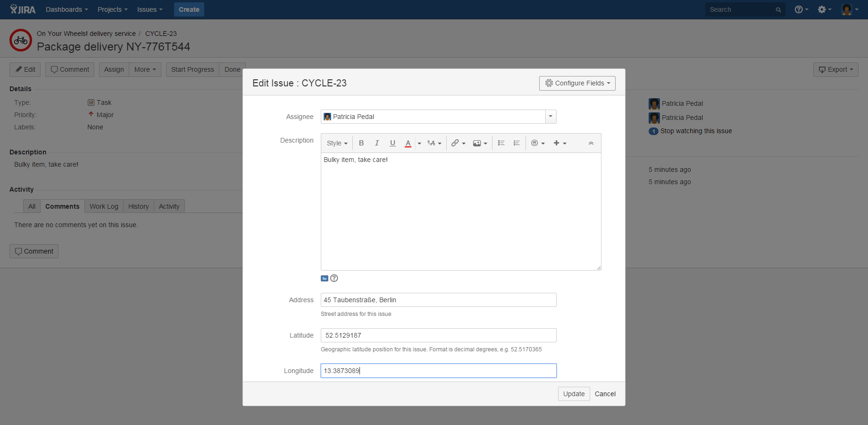This screenshot has height=425, width=868.
Task: Open the text color tool
Action: (408, 143)
